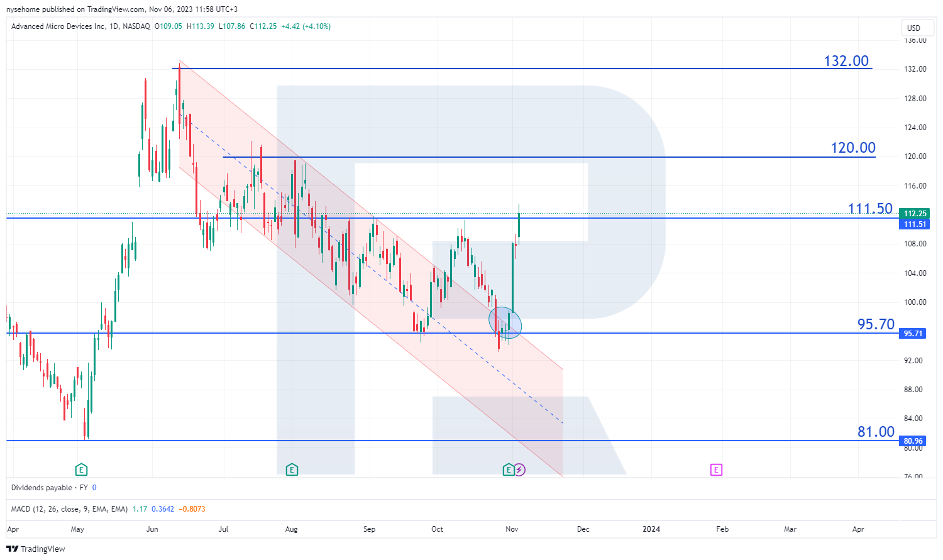
Task: Click the Feb label on time axis
Action: [722, 529]
